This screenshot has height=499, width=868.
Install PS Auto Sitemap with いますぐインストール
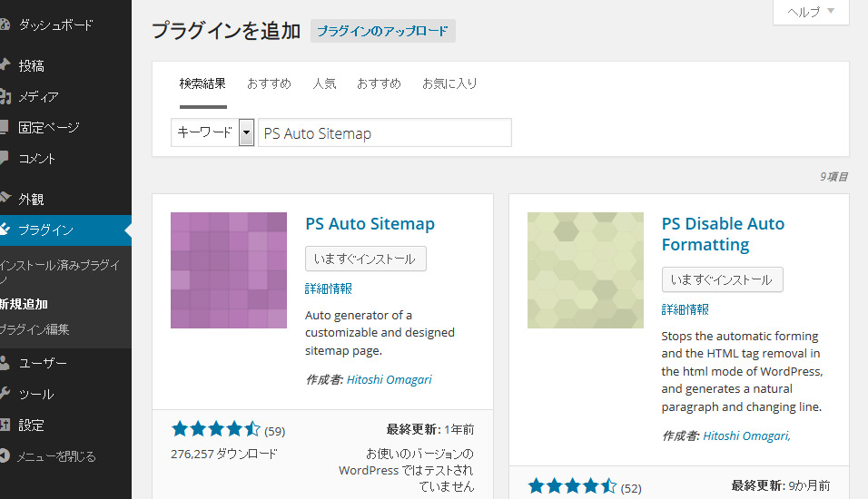coord(366,259)
